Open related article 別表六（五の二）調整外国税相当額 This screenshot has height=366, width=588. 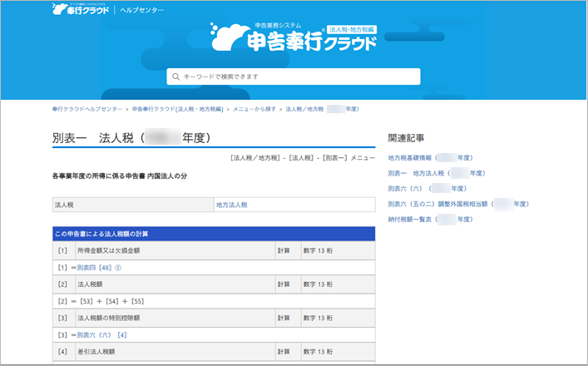coord(458,204)
